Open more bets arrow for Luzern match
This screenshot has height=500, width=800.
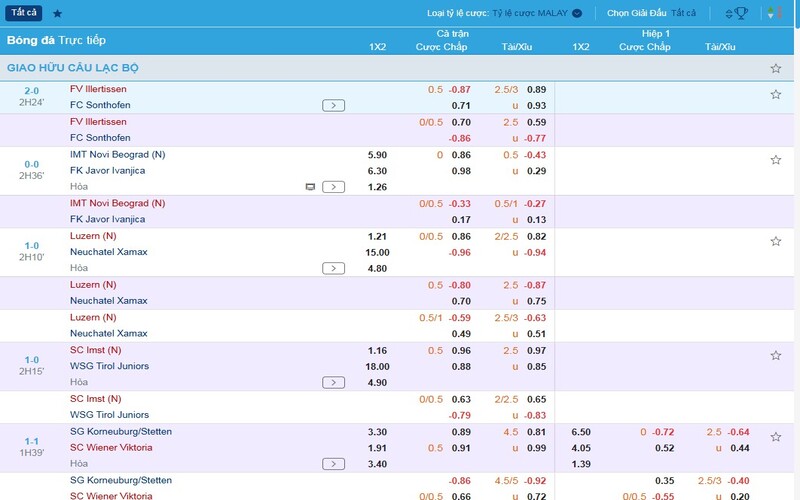tap(333, 268)
